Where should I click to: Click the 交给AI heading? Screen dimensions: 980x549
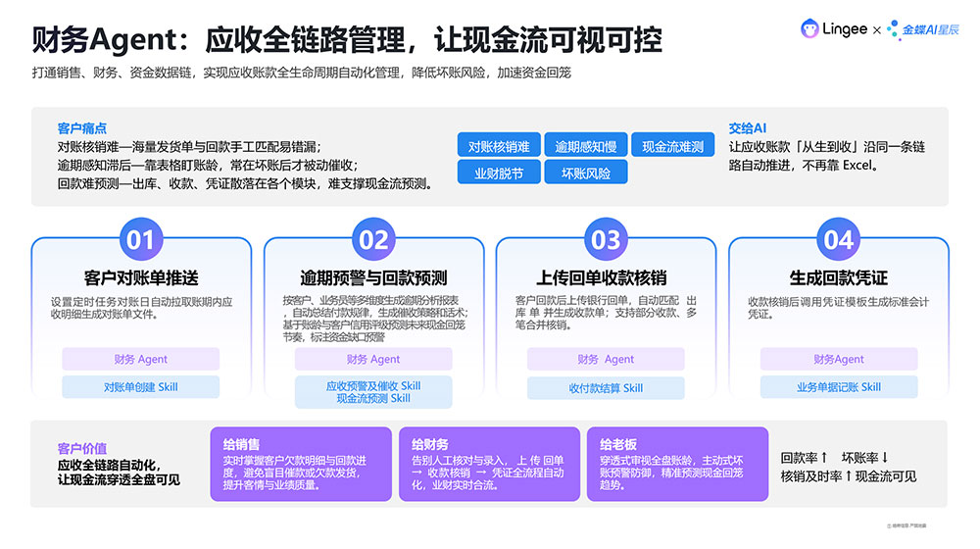[x=748, y=128]
